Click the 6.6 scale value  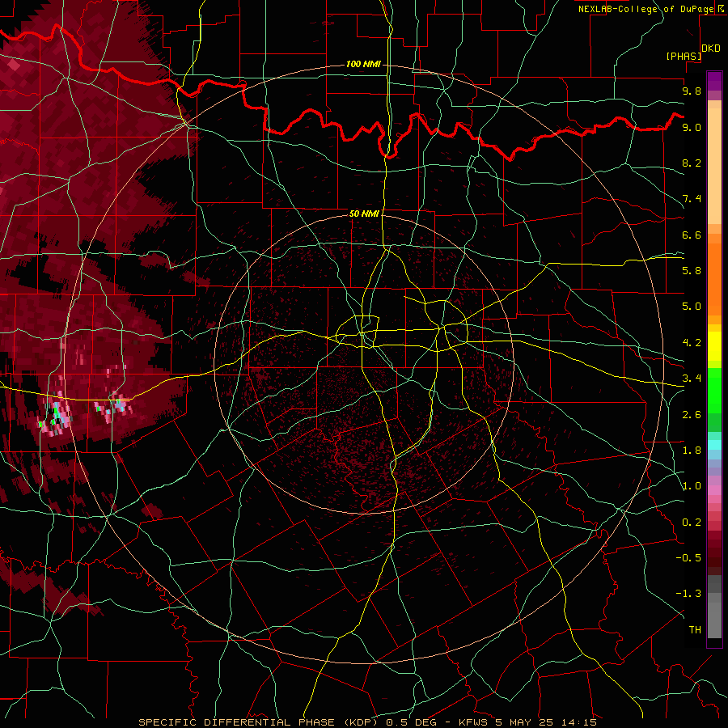(x=692, y=235)
